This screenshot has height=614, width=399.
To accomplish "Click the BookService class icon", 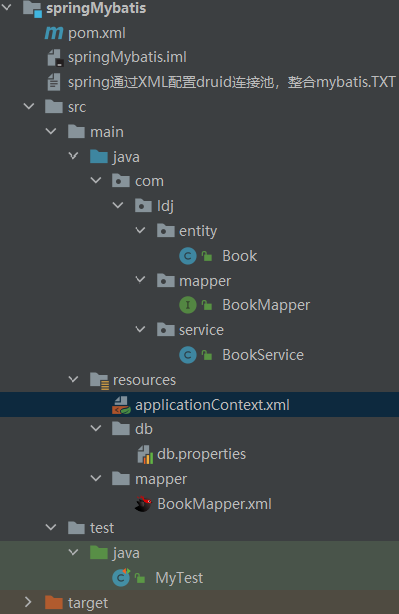I will [188, 355].
